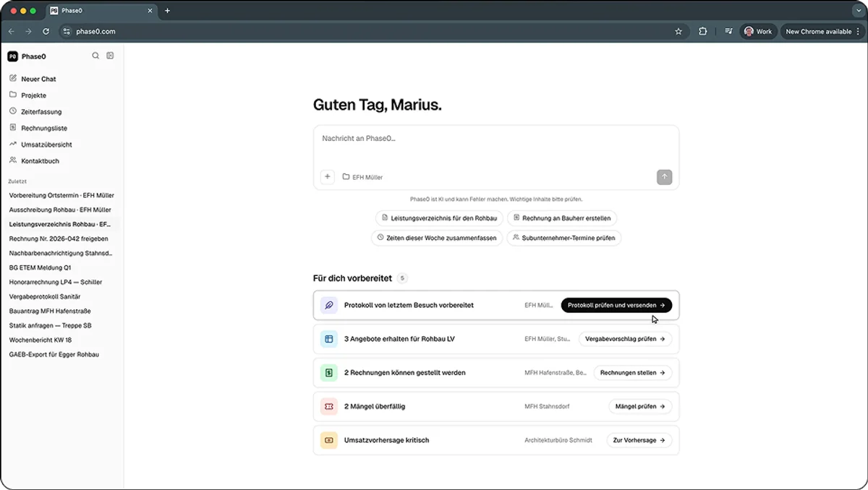This screenshot has width=868, height=490.
Task: Click the site info icon in address bar
Action: [x=67, y=31]
